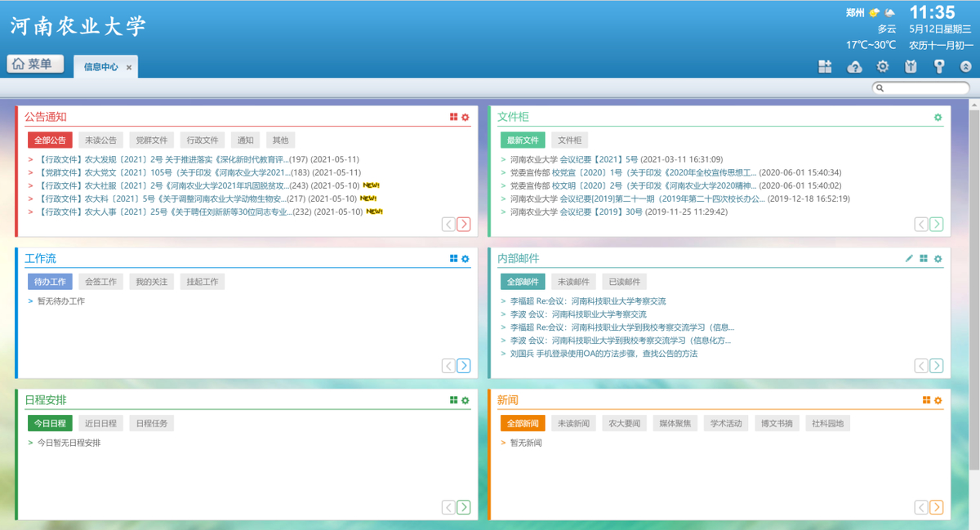Open the add-module grid icon in header
This screenshot has width=980, height=530.
click(826, 67)
